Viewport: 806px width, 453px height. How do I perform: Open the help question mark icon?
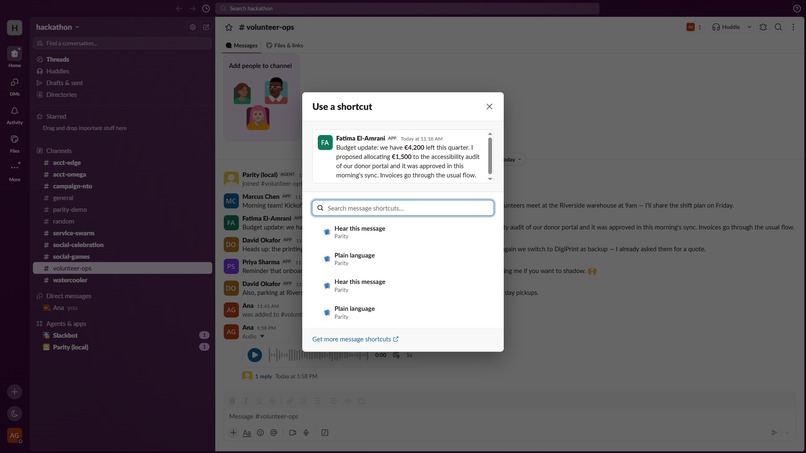tap(796, 8)
